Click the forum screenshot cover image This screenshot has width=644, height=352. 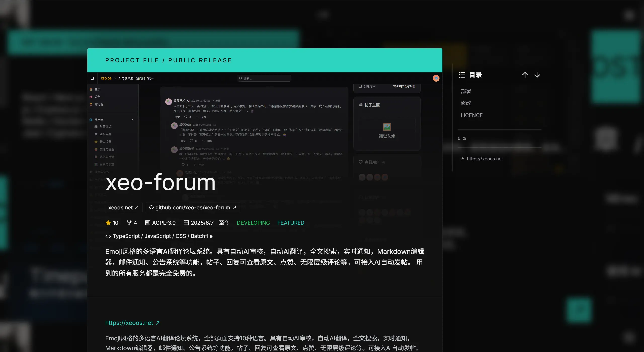tap(265, 126)
